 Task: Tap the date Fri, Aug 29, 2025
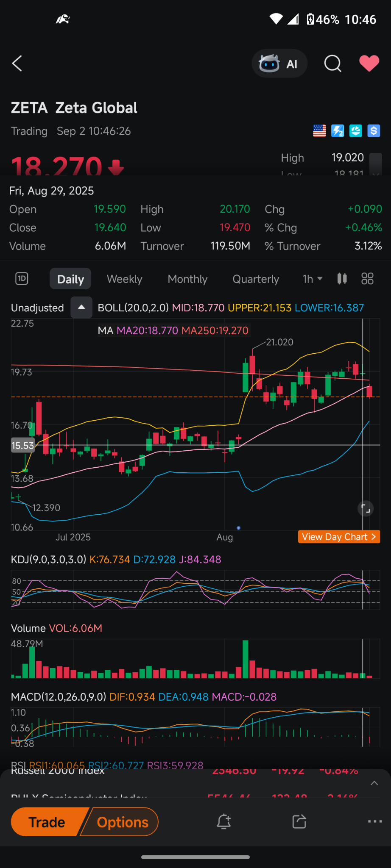click(51, 191)
